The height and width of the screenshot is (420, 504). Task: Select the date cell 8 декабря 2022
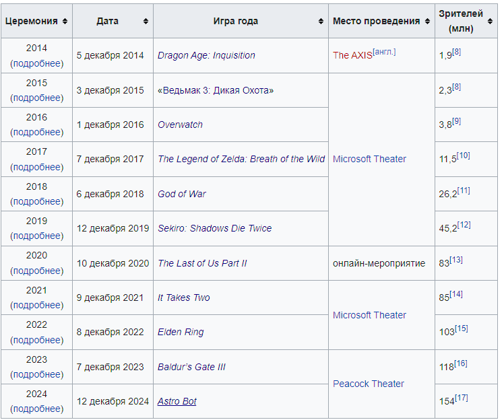113,332
